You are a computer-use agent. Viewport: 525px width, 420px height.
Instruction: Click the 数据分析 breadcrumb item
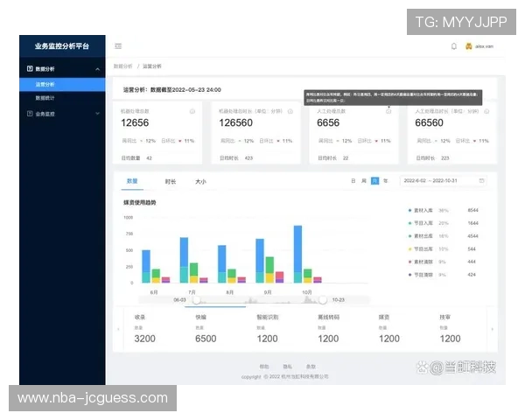pos(122,66)
